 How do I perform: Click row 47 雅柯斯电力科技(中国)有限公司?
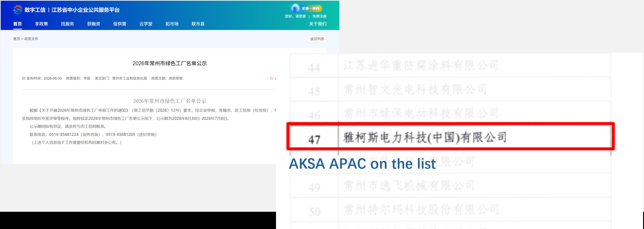point(450,137)
